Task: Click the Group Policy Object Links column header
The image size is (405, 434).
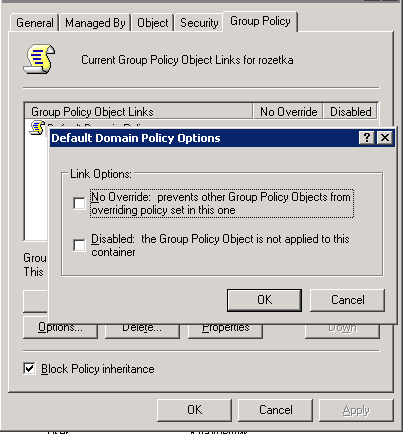Action: tap(139, 112)
